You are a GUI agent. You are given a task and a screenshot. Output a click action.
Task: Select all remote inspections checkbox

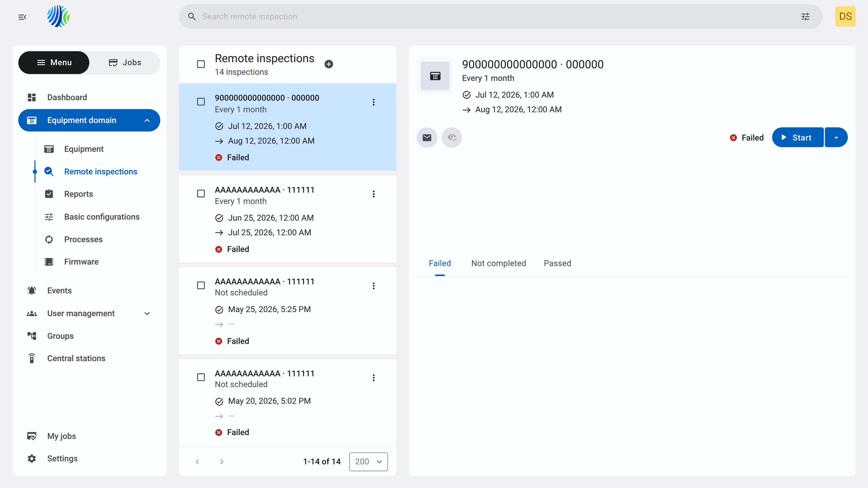tap(201, 64)
